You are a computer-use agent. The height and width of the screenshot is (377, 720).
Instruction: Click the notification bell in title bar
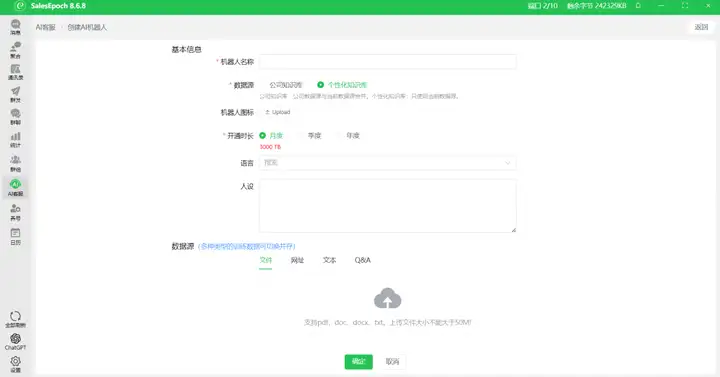coord(638,6)
